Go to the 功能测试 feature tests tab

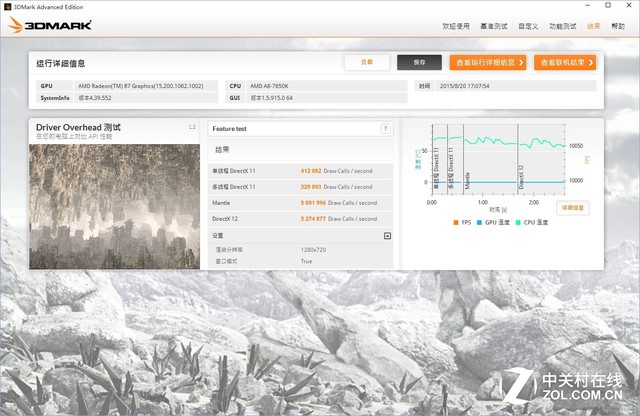click(x=562, y=26)
